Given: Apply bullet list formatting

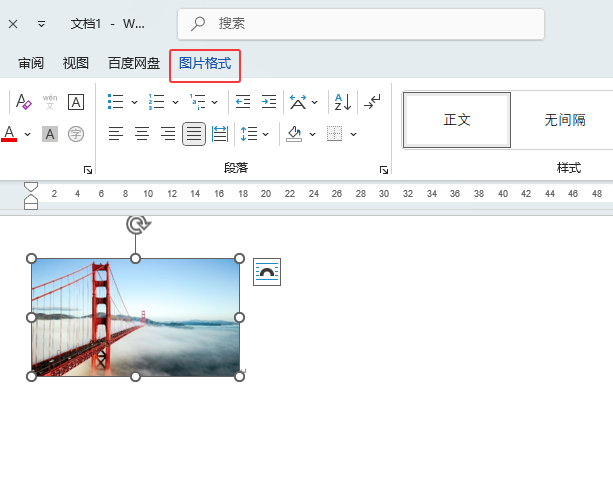Looking at the screenshot, I should (116, 102).
